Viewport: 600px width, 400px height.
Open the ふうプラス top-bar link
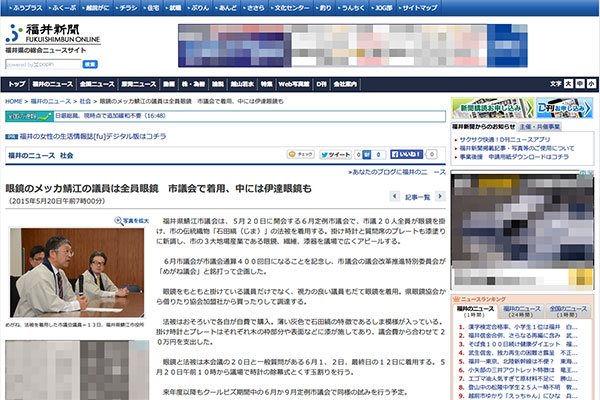26,8
